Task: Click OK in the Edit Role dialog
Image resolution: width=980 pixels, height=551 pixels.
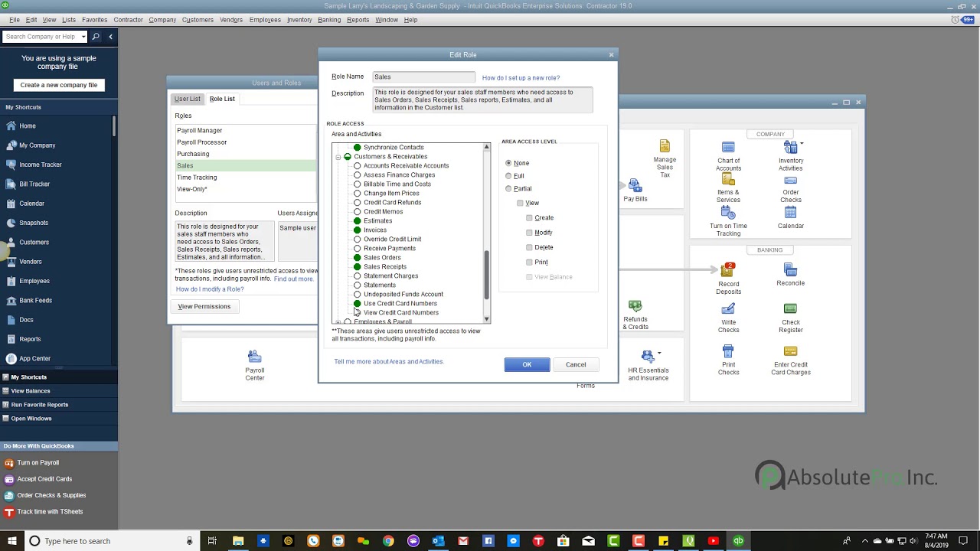Action: click(527, 364)
